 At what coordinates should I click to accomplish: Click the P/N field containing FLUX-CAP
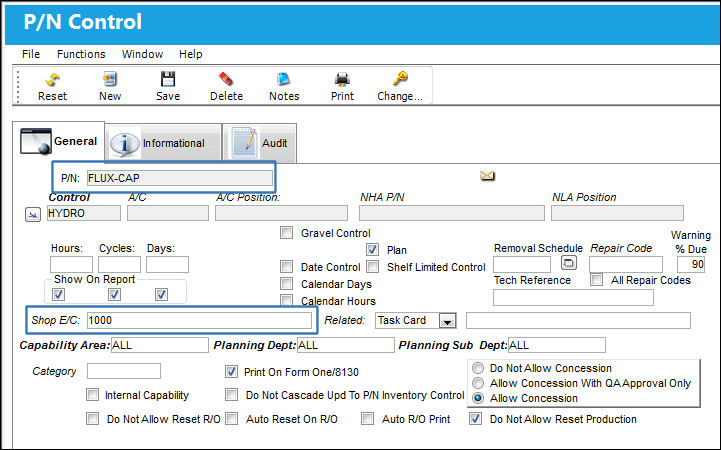(x=180, y=178)
